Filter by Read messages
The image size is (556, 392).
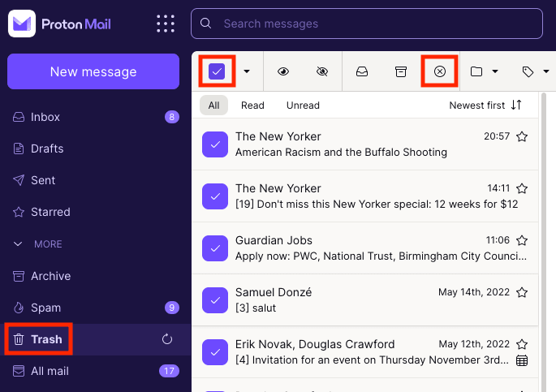tap(252, 106)
